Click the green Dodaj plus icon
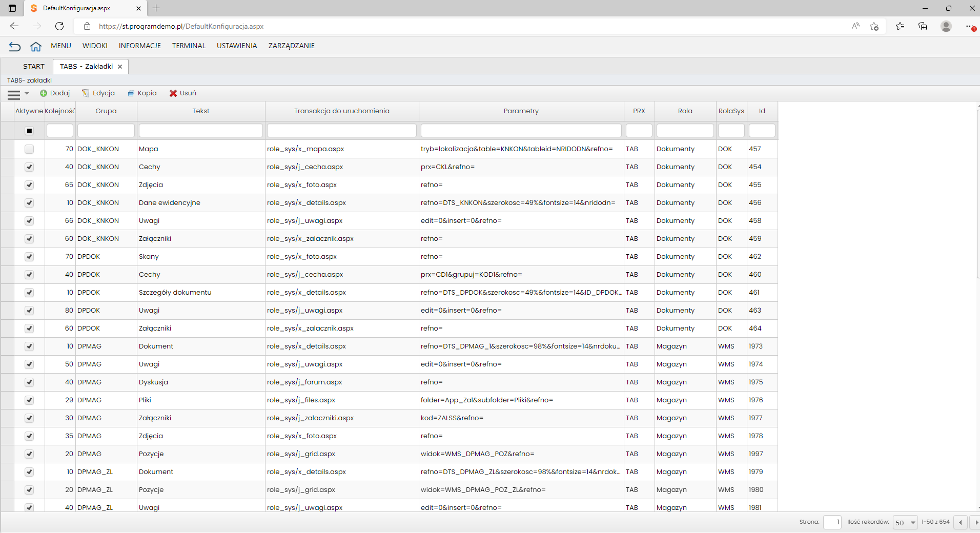The width and height of the screenshot is (980, 533). tap(44, 93)
